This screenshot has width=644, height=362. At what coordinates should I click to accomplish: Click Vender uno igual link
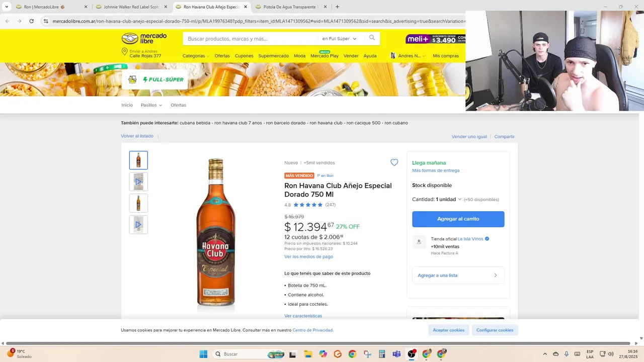(x=469, y=137)
